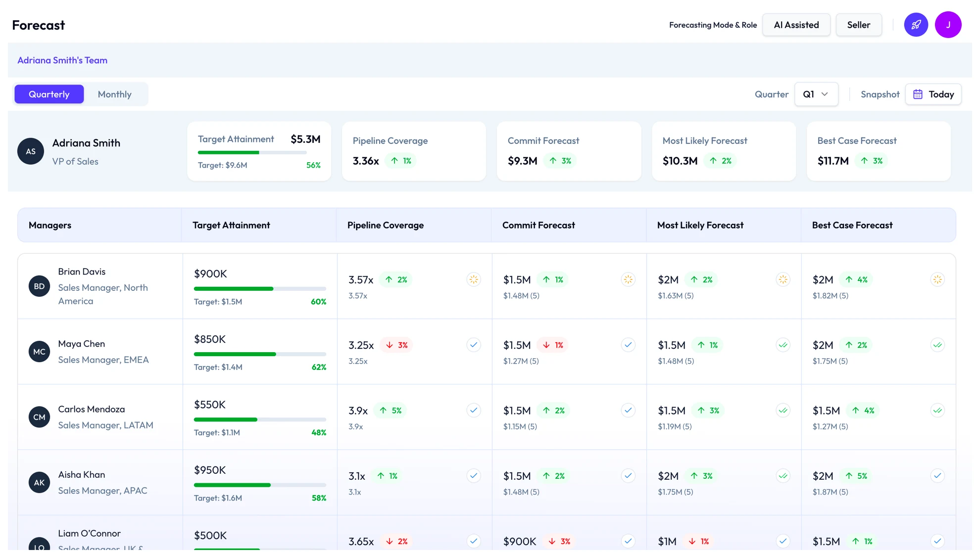This screenshot has height=552, width=980.
Task: Click Maya Chen Commit Forecast check icon
Action: click(x=628, y=345)
